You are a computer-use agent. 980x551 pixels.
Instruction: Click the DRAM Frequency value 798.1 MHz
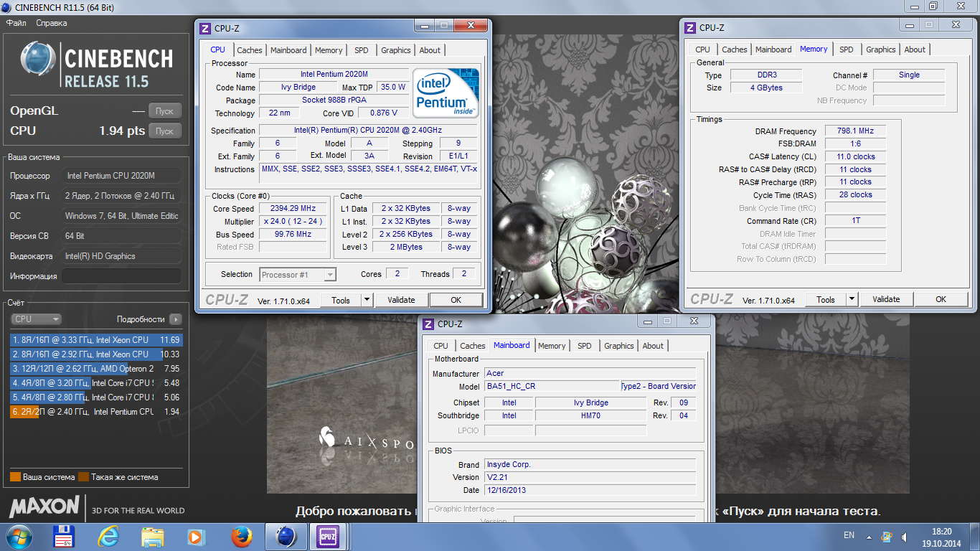[x=855, y=131]
